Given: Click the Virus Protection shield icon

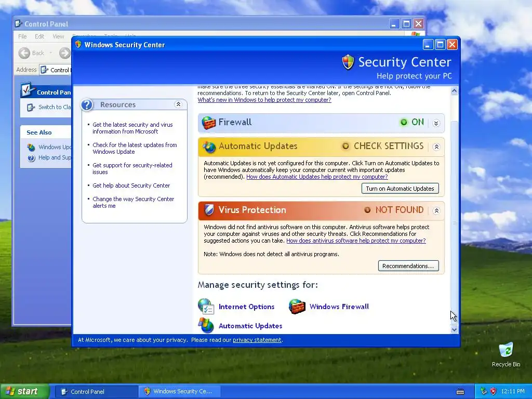Looking at the screenshot, I should pyautogui.click(x=209, y=210).
